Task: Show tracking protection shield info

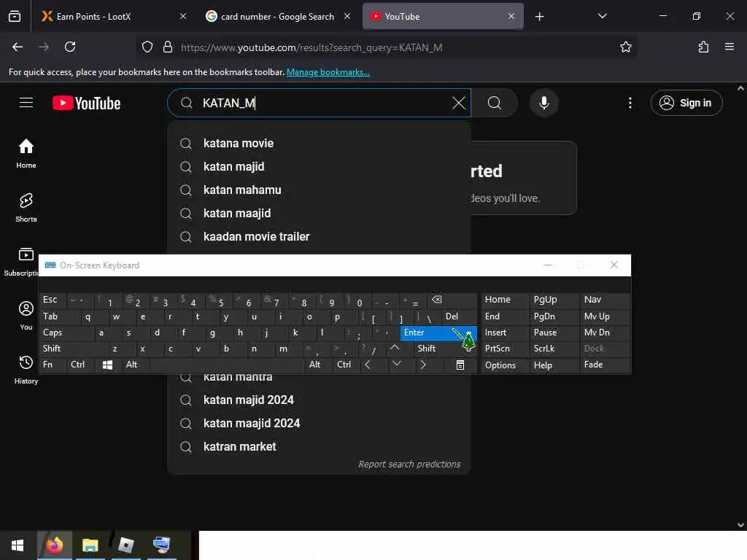Action: [x=147, y=47]
